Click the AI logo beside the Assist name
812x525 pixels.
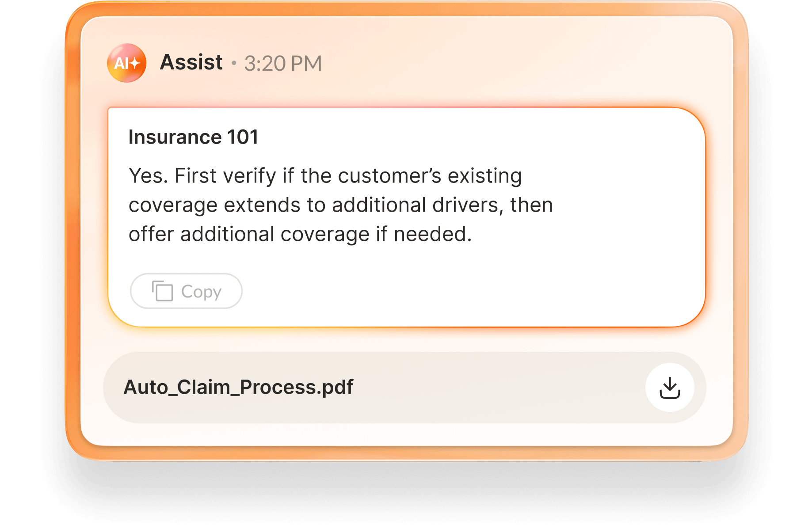pyautogui.click(x=126, y=63)
